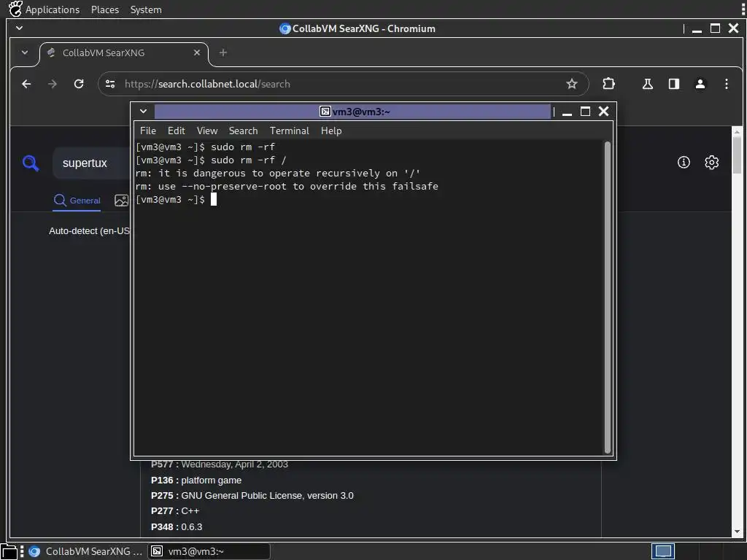Open the System menu in top panel
Viewport: 747px width, 560px height.
[146, 9]
